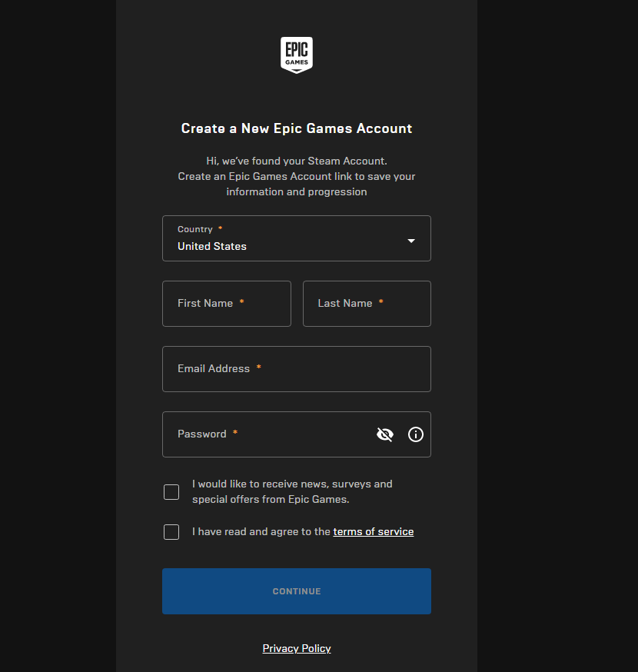Open the Privacy Policy link

(x=297, y=648)
